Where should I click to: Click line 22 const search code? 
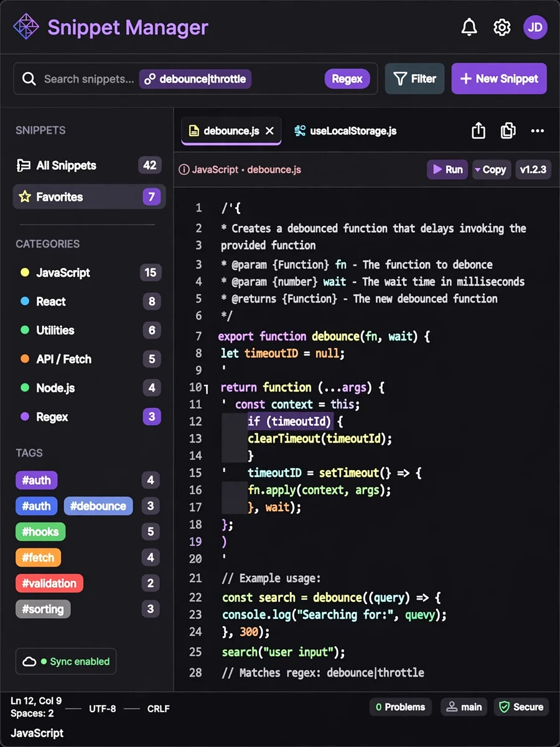[332, 598]
